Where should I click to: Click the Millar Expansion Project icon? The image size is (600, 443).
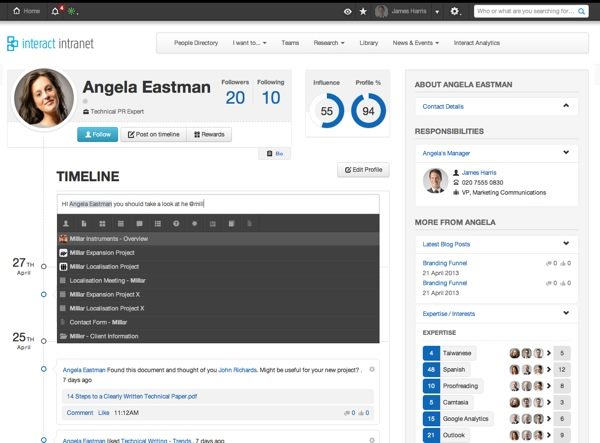63,253
